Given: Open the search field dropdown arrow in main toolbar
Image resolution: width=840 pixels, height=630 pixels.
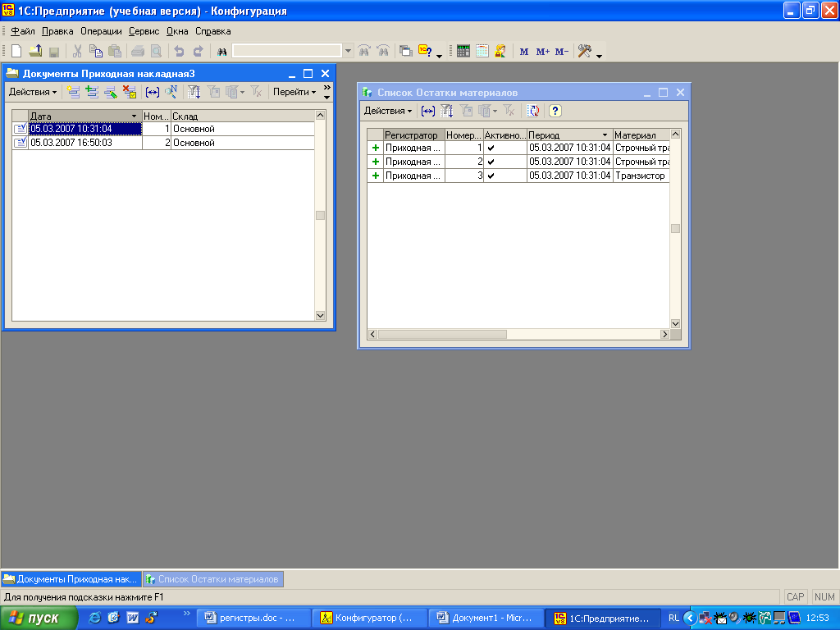Looking at the screenshot, I should click(348, 51).
